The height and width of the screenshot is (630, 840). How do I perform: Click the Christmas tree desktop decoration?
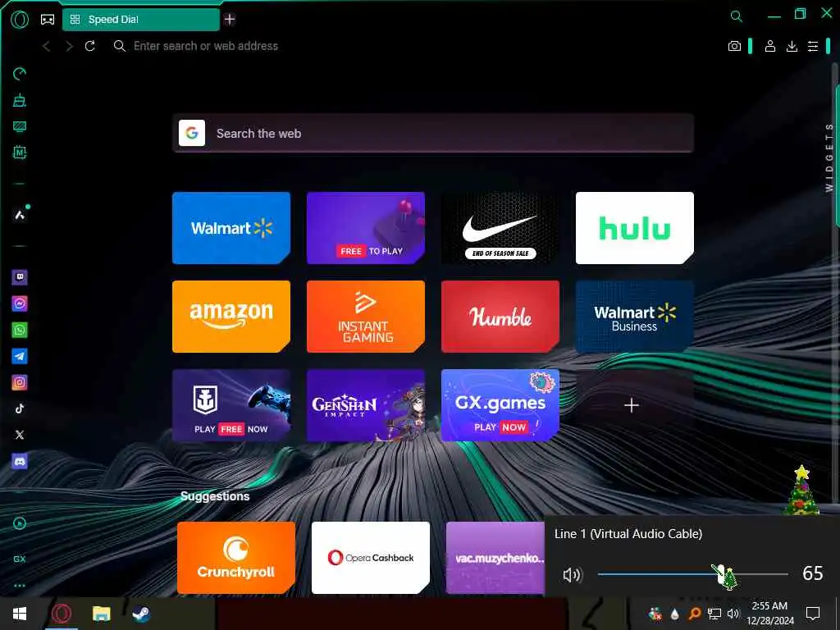pos(801,490)
